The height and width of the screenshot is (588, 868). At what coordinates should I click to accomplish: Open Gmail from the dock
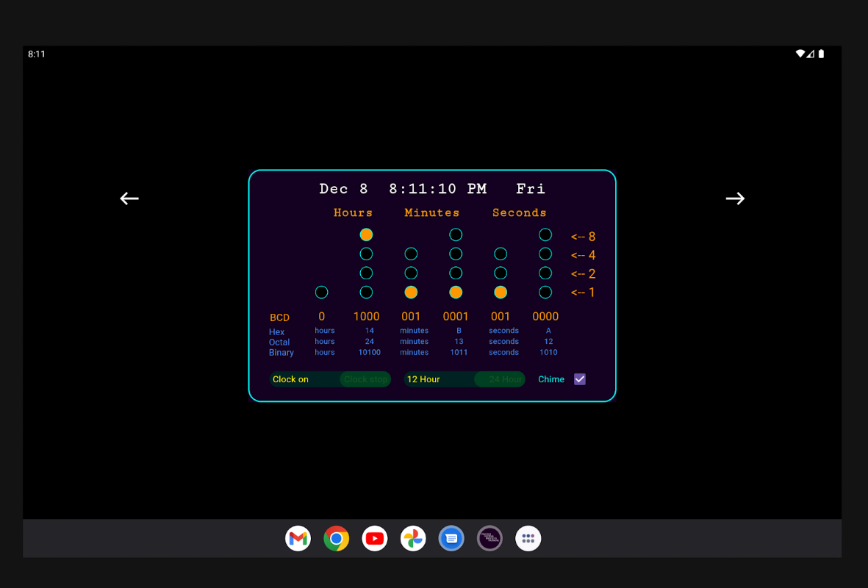pos(298,538)
